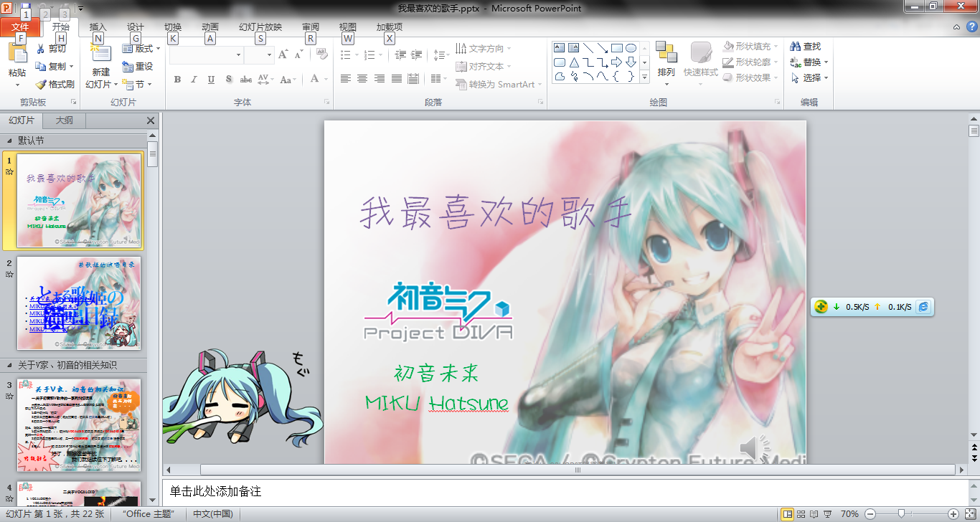980x522 pixels.
Task: Click the New Slide icon
Action: click(100, 53)
